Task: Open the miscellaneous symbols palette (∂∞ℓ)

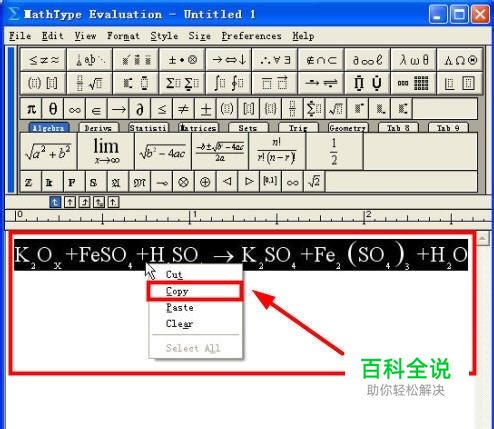Action: [367, 60]
